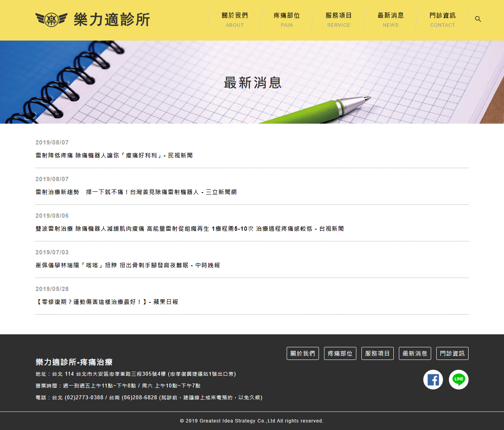Click footer 門診資訊 button
The image size is (504, 430).
pyautogui.click(x=452, y=353)
